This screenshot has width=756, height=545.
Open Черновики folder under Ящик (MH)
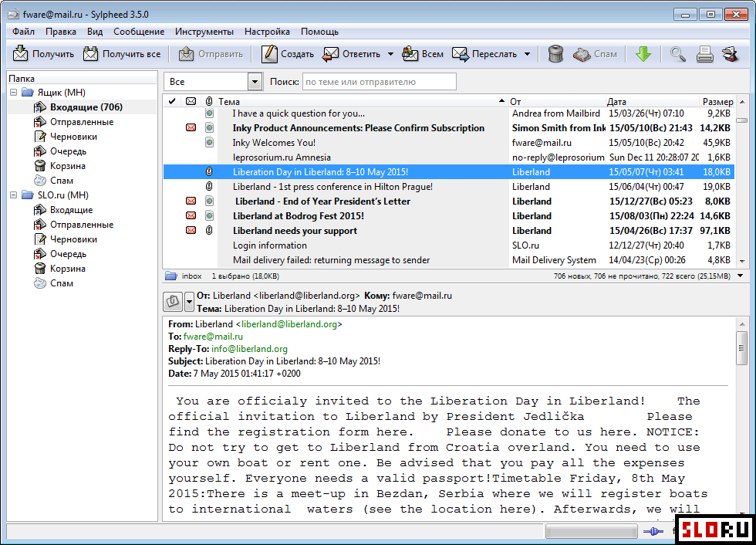tap(73, 137)
